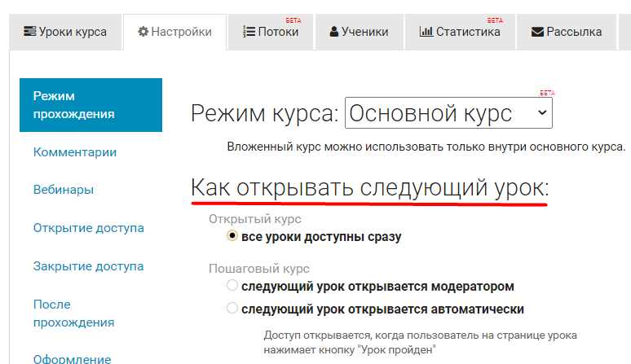Image resolution: width=631 pixels, height=364 pixels.
Task: Click the person icon on the Ученики tab
Action: (x=334, y=33)
